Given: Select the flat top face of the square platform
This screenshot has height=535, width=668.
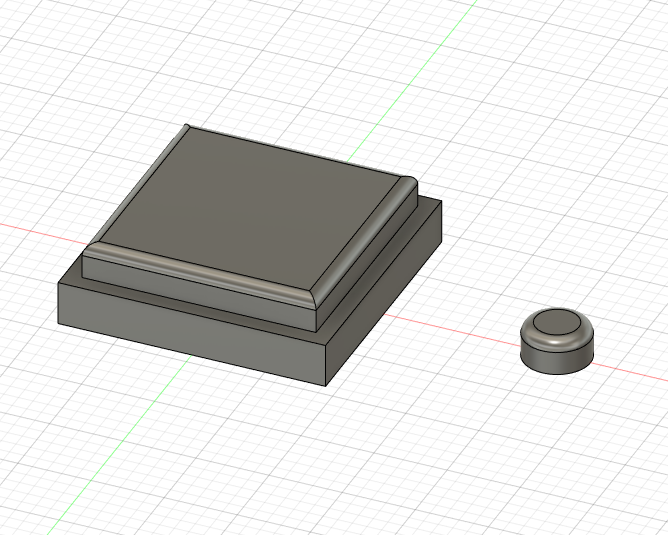Looking at the screenshot, I should coord(251,209).
